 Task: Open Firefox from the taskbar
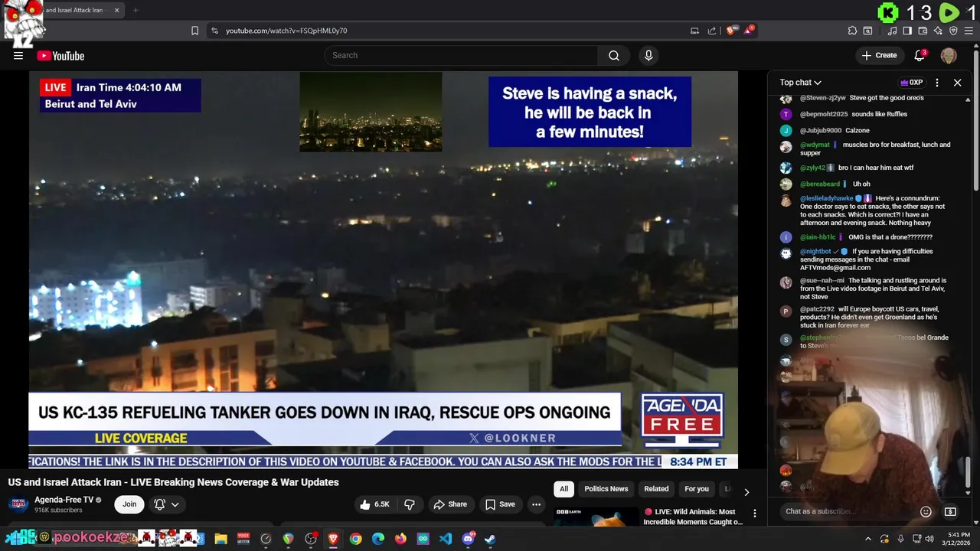(x=400, y=539)
